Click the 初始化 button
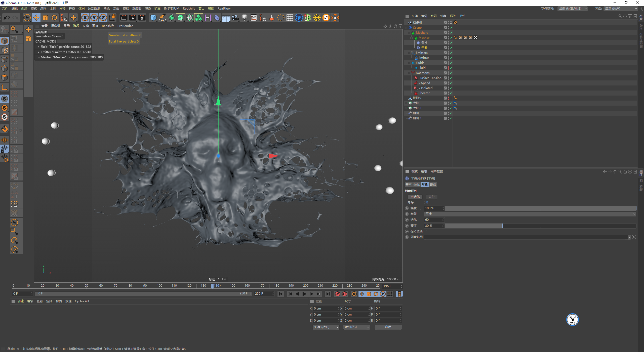 click(415, 197)
